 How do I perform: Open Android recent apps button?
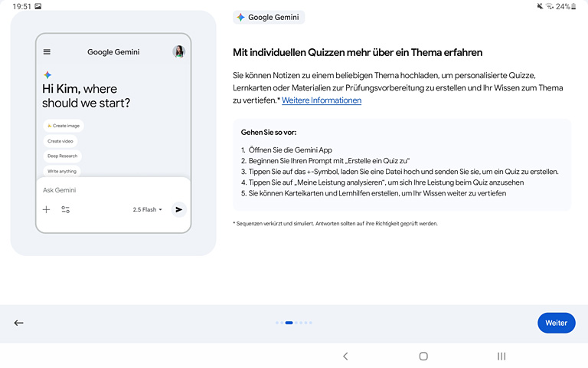[x=501, y=356]
